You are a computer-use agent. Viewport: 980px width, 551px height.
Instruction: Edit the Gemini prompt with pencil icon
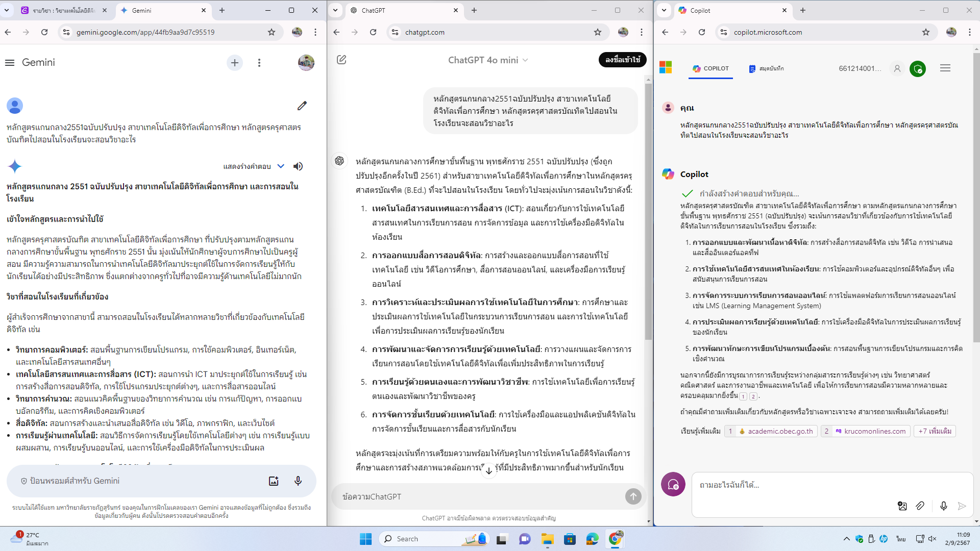point(302,106)
